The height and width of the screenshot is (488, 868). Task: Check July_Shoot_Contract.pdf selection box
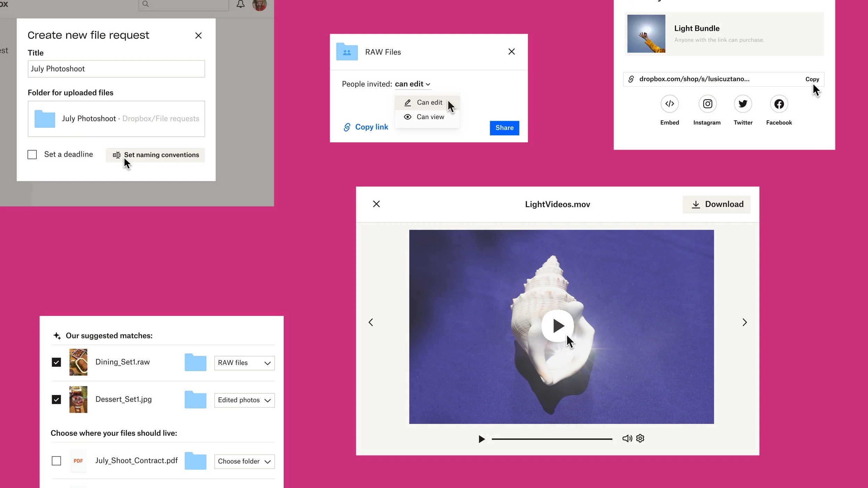click(56, 461)
